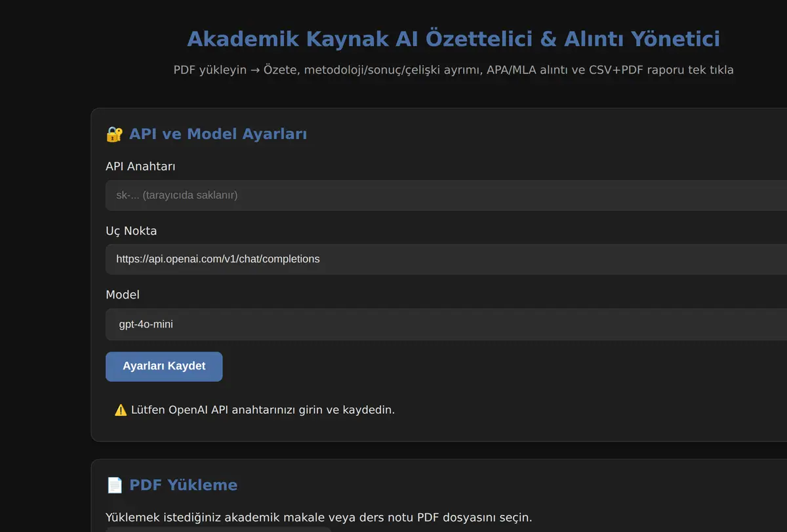Click the page title Akademik Kaynak AI Özettelici
Image resolution: width=787 pixels, height=532 pixels.
pos(453,39)
